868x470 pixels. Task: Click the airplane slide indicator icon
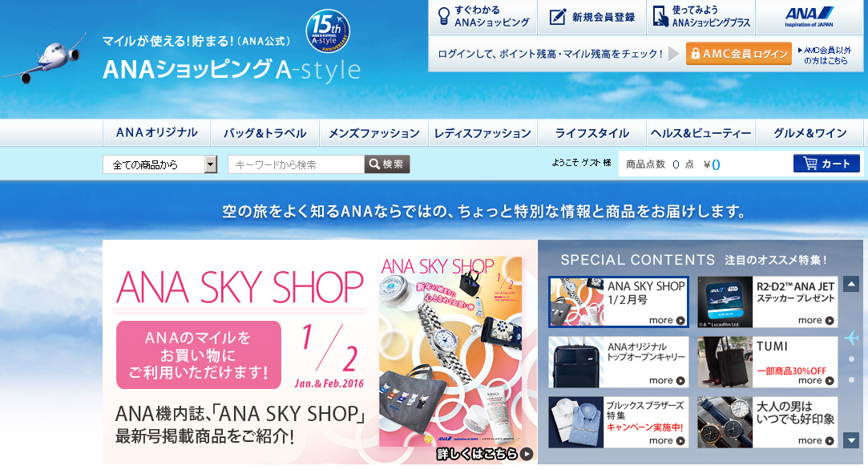851,337
